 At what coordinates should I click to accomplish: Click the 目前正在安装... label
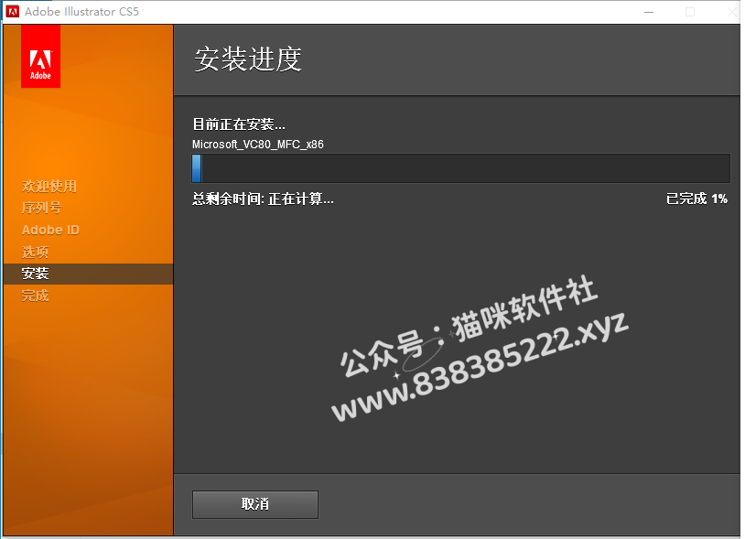[x=239, y=124]
